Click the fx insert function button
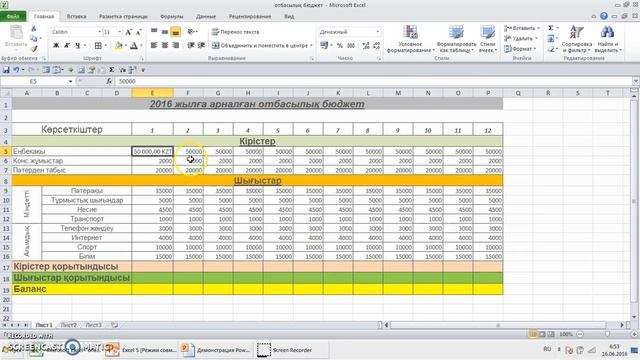Image resolution: width=640 pixels, height=360 pixels. click(x=109, y=81)
